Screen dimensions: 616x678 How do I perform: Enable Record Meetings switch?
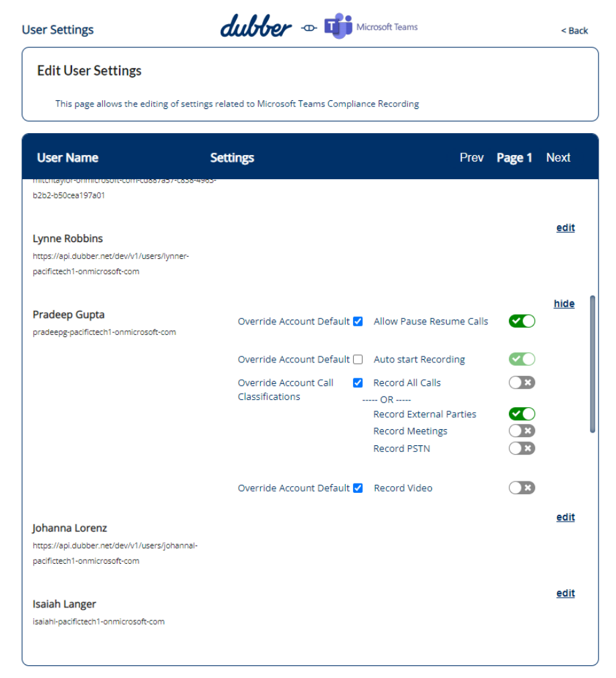(522, 431)
